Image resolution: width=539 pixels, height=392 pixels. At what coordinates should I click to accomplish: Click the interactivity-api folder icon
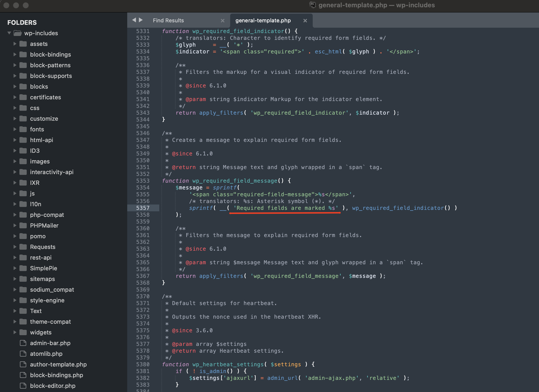[23, 172]
